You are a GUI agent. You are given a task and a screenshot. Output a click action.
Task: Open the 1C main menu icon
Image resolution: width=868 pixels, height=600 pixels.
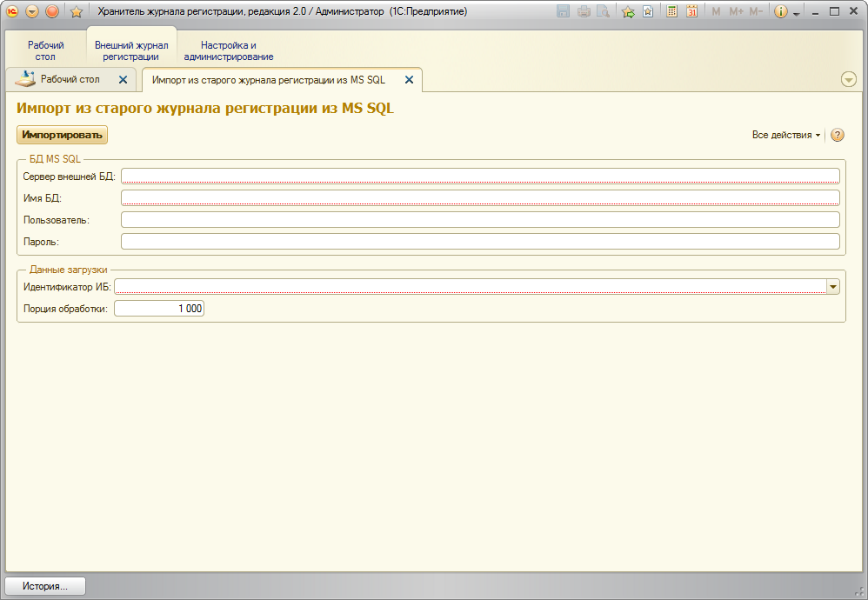[x=13, y=11]
